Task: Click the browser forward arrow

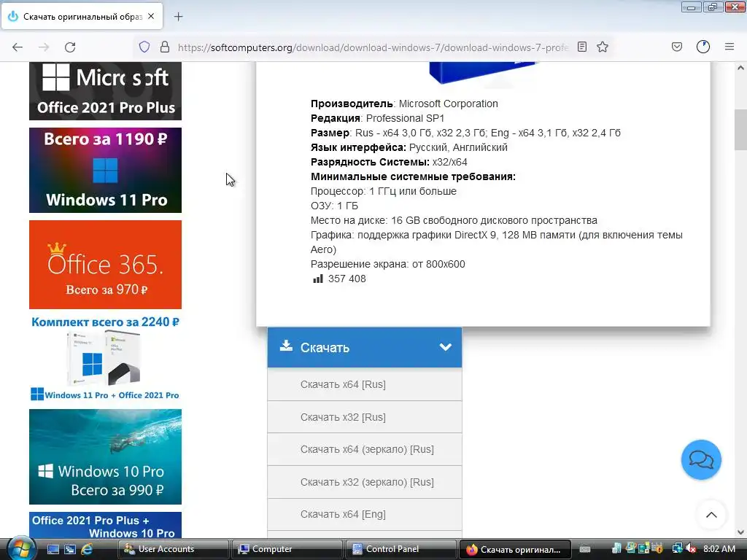Action: pos(44,47)
